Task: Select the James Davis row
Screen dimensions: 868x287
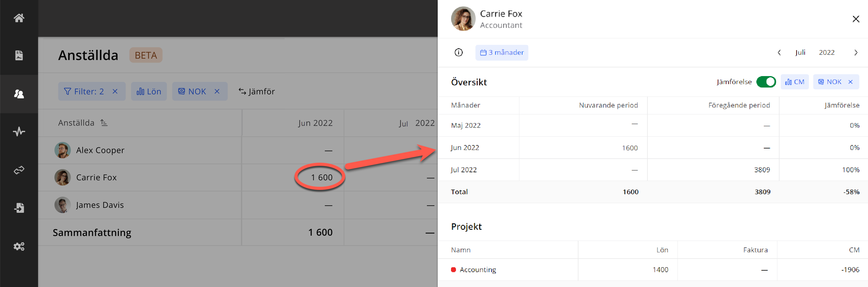Action: coord(238,205)
